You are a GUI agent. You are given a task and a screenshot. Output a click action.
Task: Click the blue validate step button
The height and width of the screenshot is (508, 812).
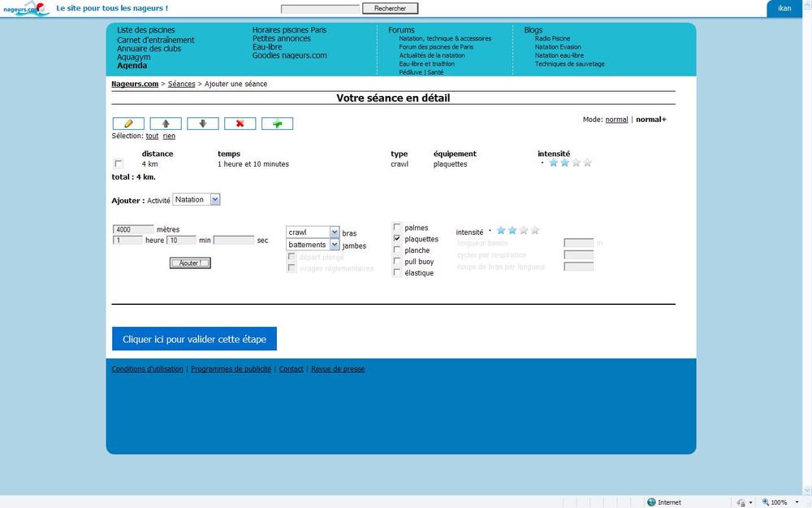194,339
